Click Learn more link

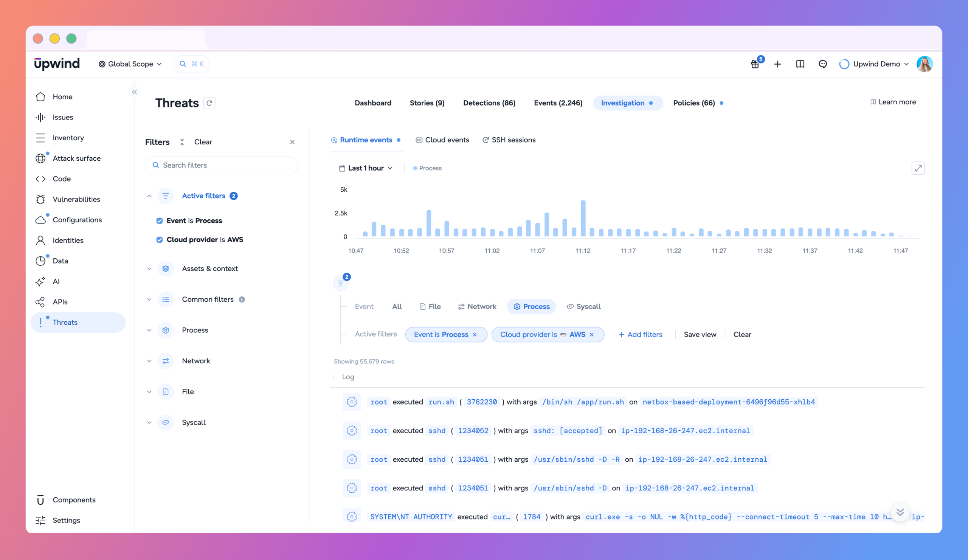[x=893, y=102]
